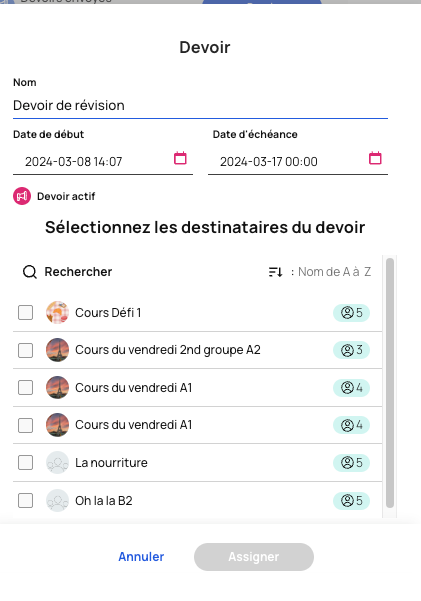Open the start date calendar picker

click(180, 158)
